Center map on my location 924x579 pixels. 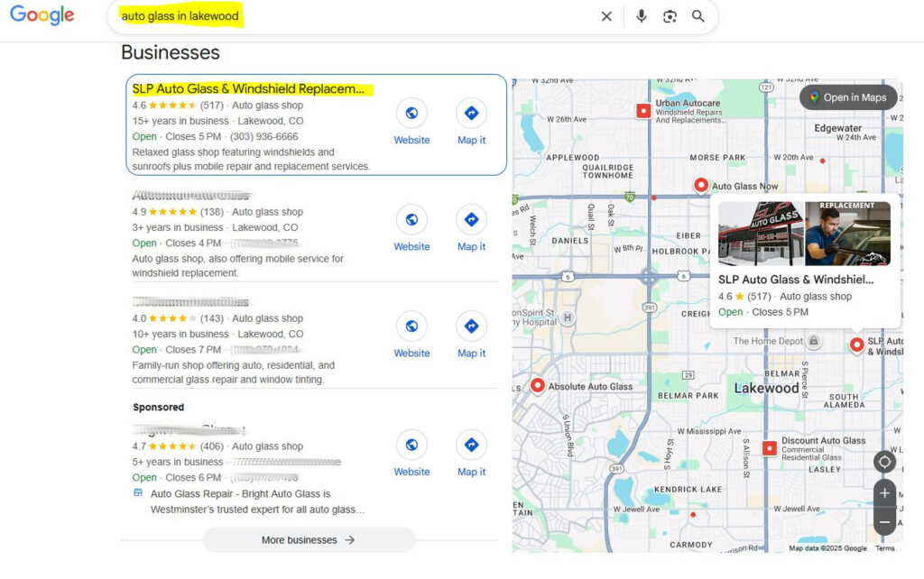pyautogui.click(x=884, y=462)
